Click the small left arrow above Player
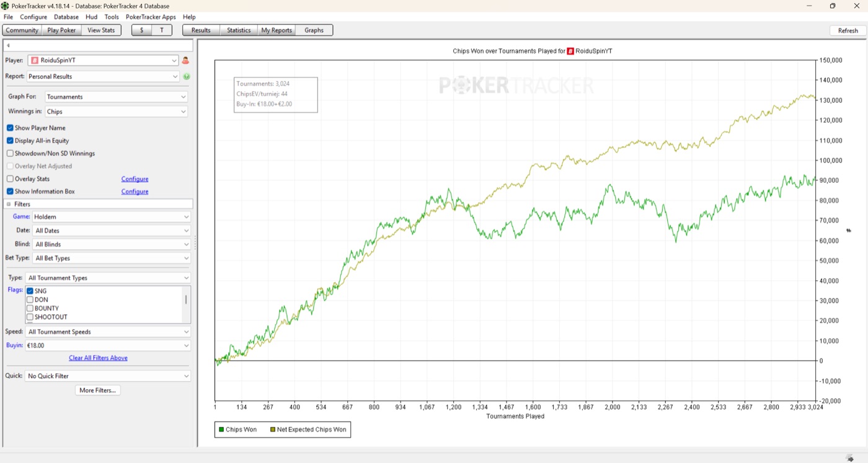 (x=9, y=46)
